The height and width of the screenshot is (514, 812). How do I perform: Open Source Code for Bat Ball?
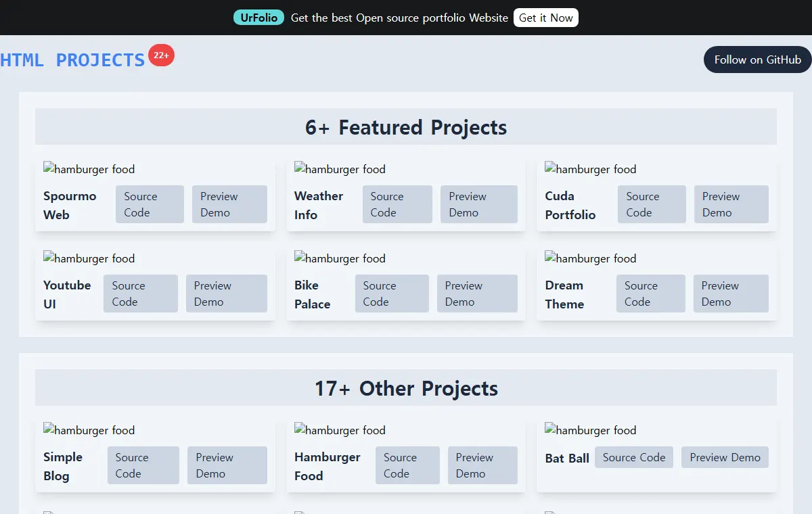[634, 457]
